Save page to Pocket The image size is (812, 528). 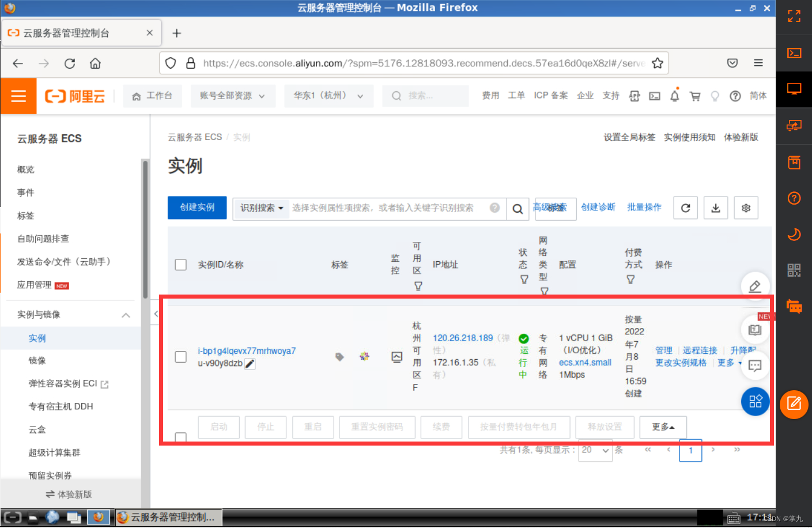click(732, 63)
